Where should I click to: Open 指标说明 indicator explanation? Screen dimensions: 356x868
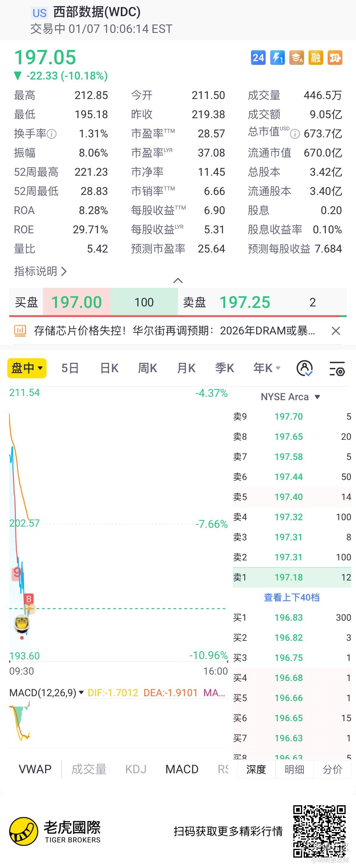pyautogui.click(x=40, y=271)
